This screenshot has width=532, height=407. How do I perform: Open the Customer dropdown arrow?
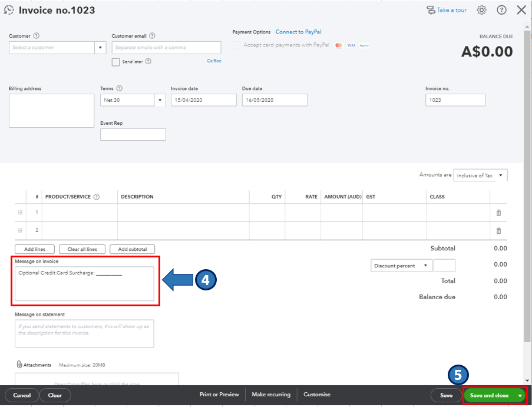pyautogui.click(x=100, y=48)
